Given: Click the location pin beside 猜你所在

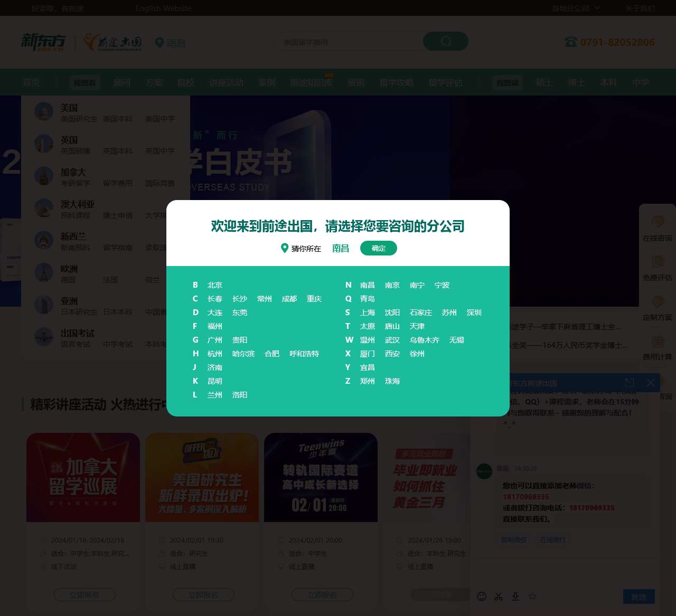Looking at the screenshot, I should pyautogui.click(x=285, y=248).
